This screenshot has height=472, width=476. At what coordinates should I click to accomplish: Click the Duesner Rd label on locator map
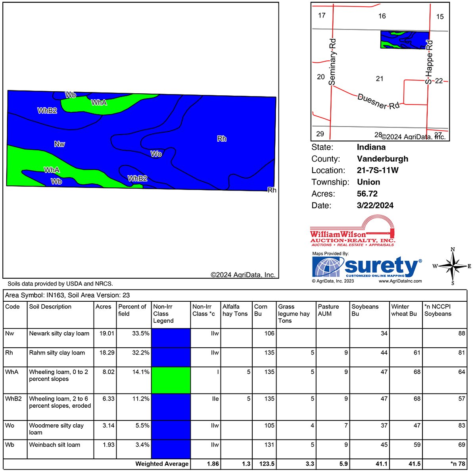coord(378,101)
